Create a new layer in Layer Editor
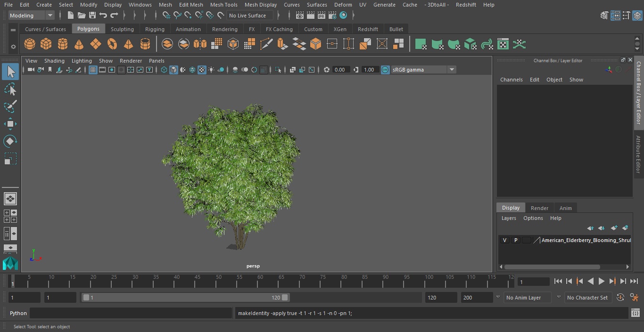The height and width of the screenshot is (332, 644). [x=614, y=228]
